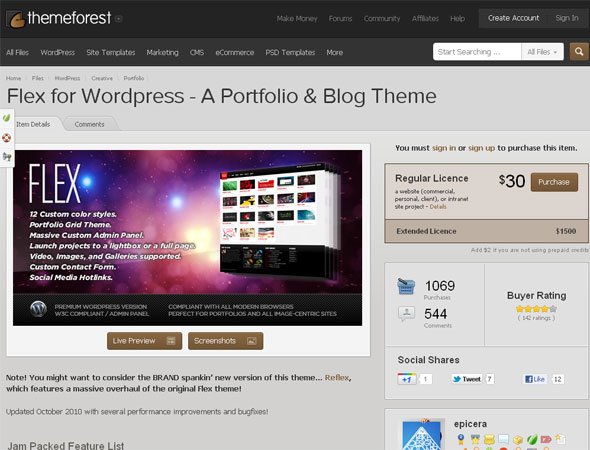The width and height of the screenshot is (590, 450).
Task: Open the Reflex theme link
Action: [336, 377]
